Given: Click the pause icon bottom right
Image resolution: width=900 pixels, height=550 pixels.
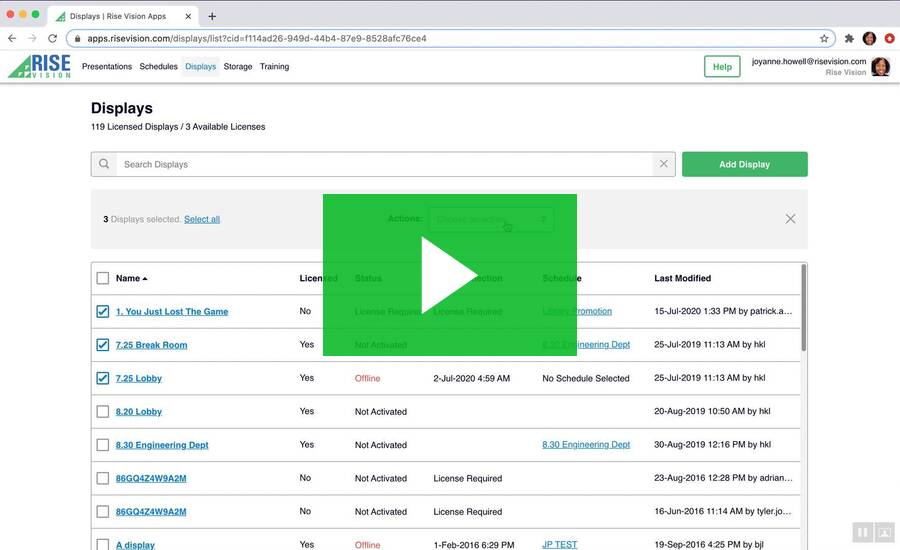Looking at the screenshot, I should click(863, 533).
